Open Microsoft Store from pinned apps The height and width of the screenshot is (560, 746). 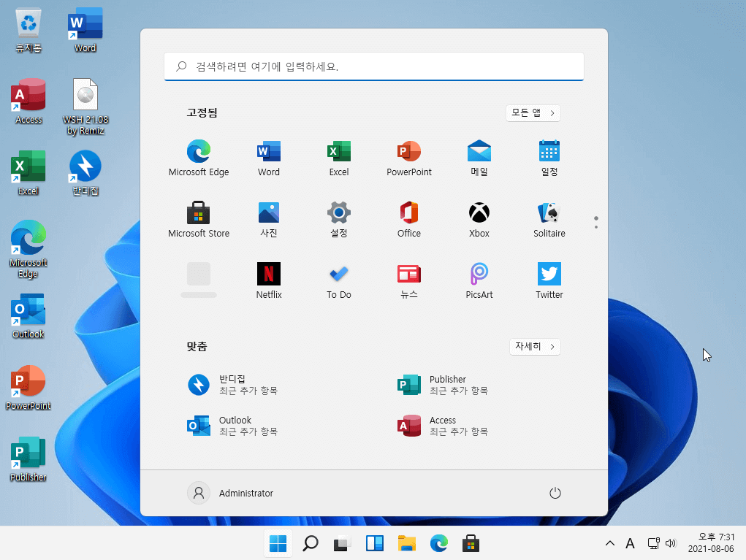click(x=199, y=219)
